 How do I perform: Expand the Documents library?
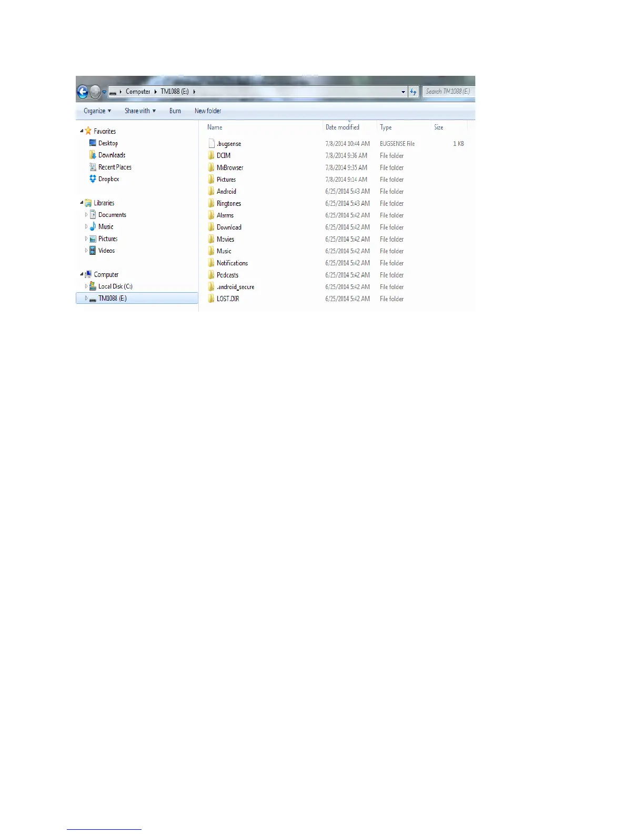coord(86,215)
